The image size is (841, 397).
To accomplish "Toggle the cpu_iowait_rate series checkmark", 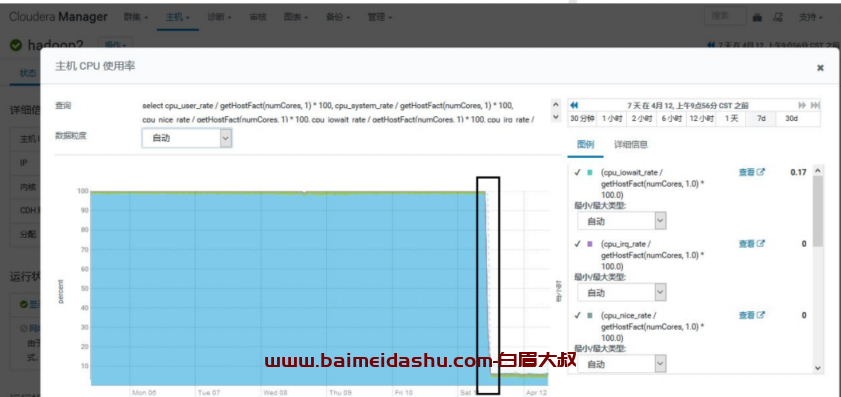I will pyautogui.click(x=578, y=172).
